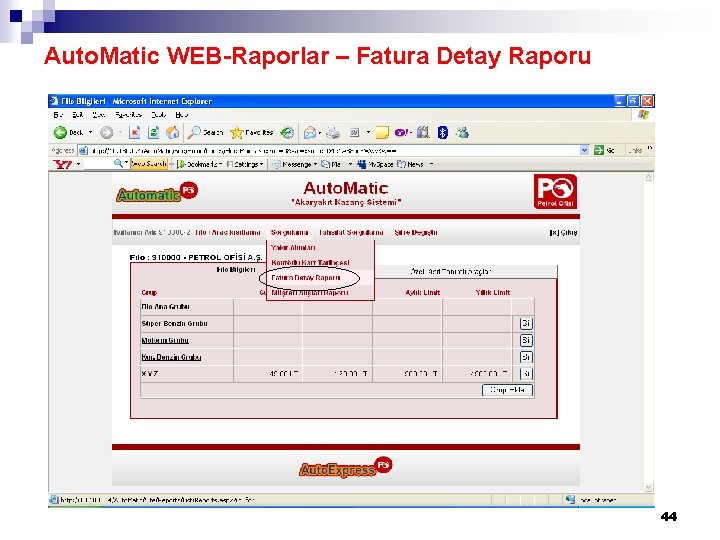
Task: Click the Şifre Değiştir link
Action: (x=416, y=233)
